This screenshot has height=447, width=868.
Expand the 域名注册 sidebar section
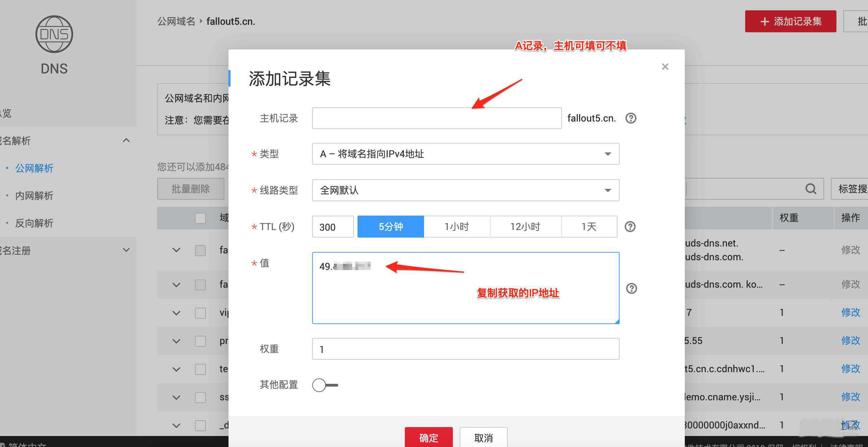126,250
